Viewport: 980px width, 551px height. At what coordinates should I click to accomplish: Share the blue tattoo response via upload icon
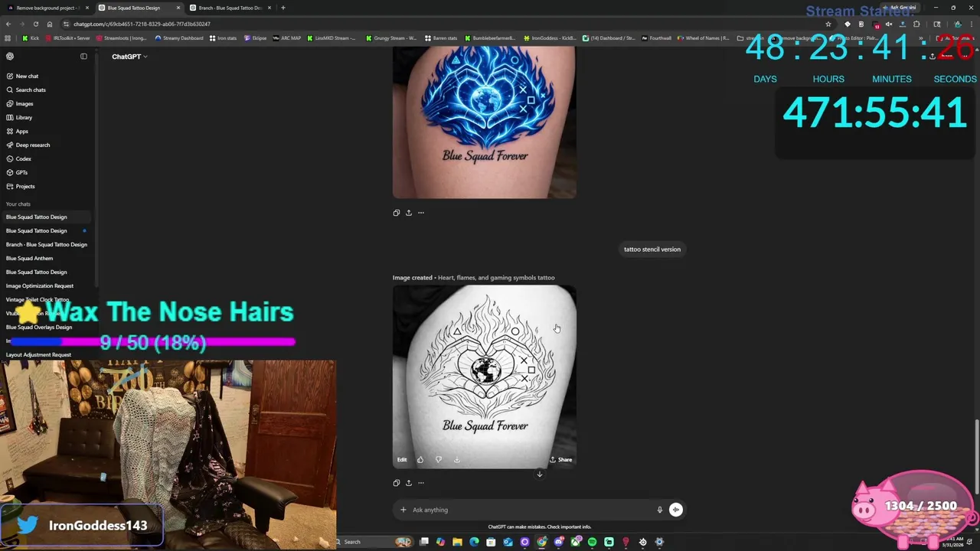[x=408, y=213]
